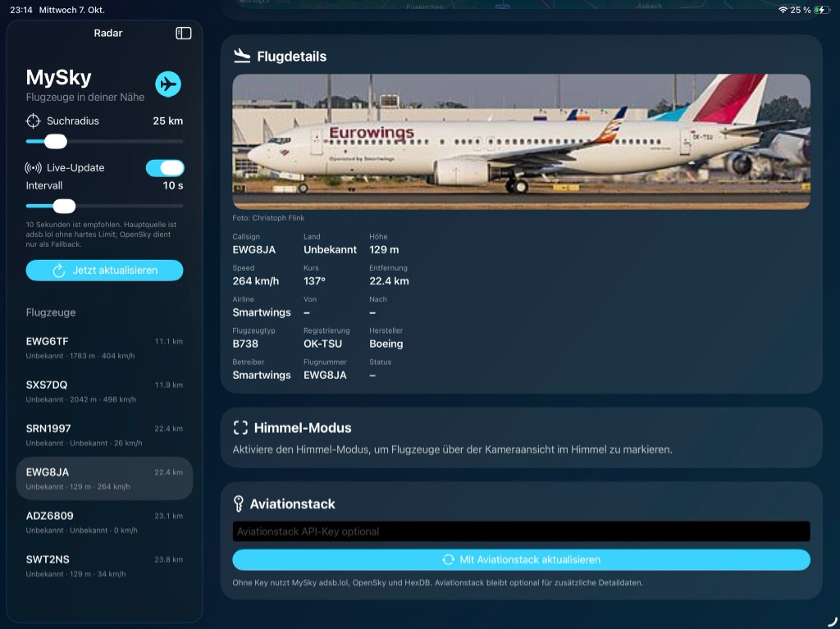Click the photo credit Christoph Flink
Screen dimensions: 840x629
click(268, 218)
